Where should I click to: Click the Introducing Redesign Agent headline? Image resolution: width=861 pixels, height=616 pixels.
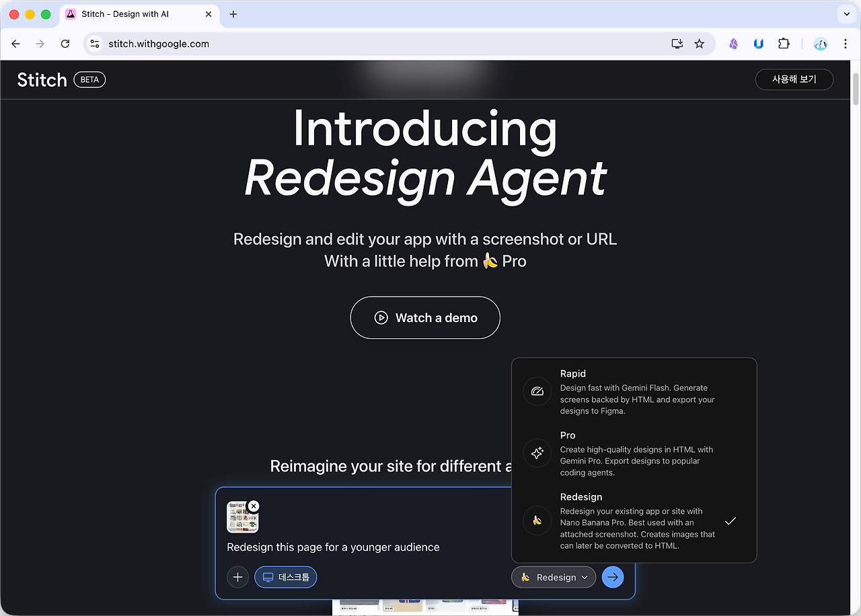[425, 153]
